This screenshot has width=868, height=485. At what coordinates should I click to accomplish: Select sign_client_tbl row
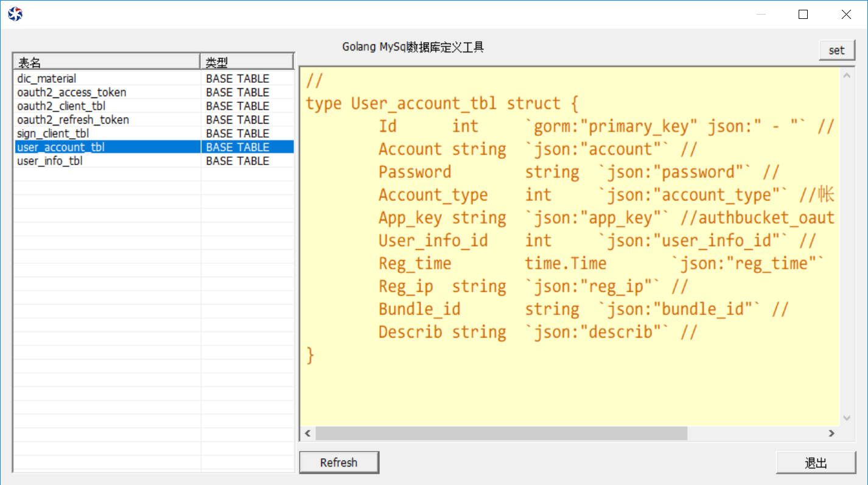[x=53, y=133]
